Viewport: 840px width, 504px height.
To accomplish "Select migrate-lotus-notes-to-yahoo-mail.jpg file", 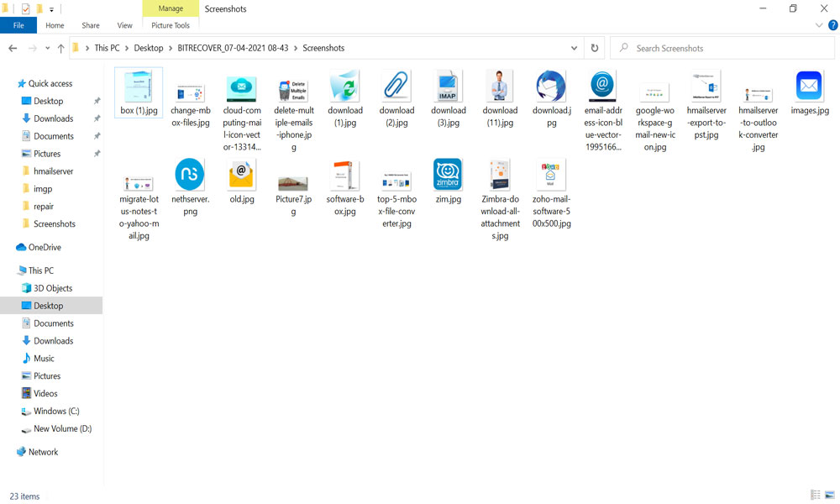I will [x=139, y=184].
